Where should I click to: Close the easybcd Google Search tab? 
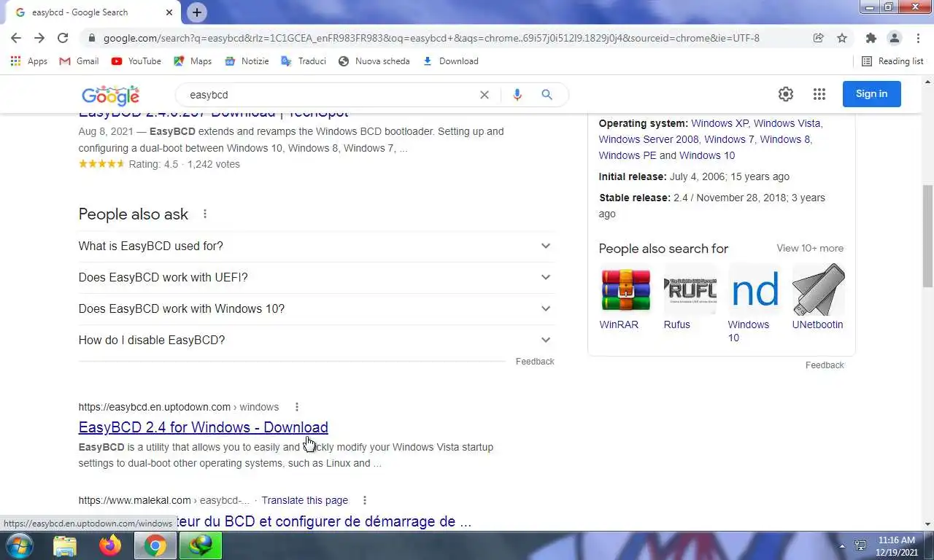coord(169,12)
